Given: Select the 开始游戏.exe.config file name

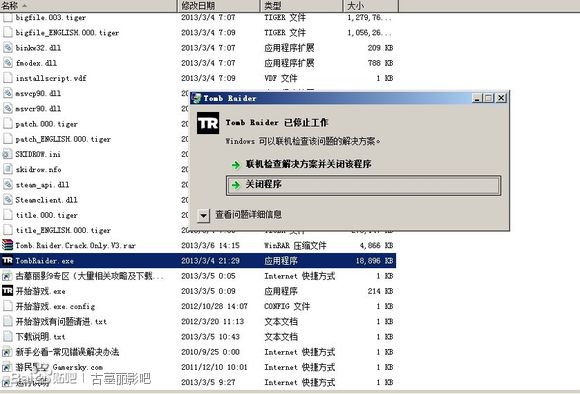Looking at the screenshot, I should pos(55,306).
